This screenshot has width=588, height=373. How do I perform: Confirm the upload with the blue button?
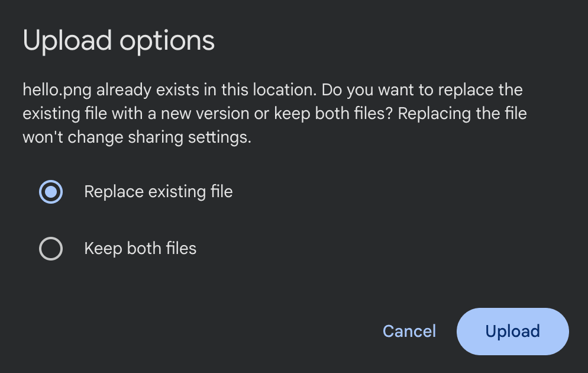tap(512, 331)
